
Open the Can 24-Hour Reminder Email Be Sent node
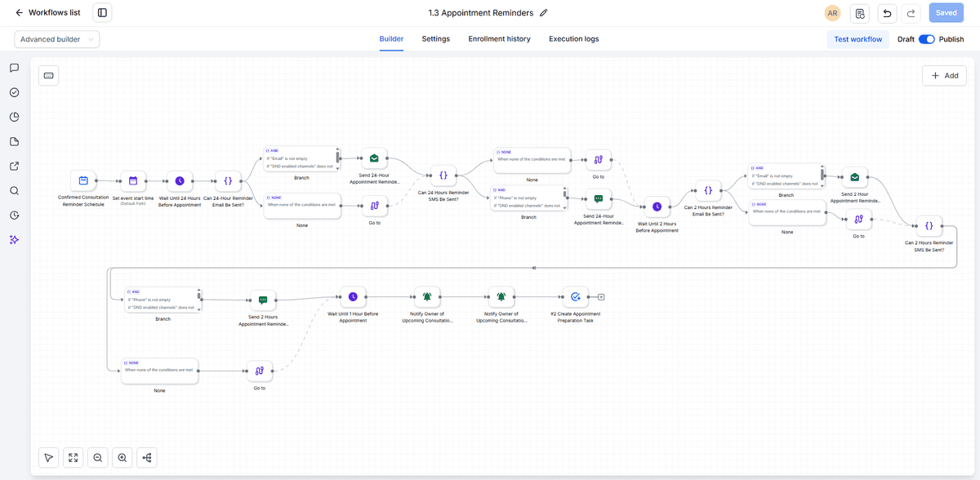click(228, 180)
